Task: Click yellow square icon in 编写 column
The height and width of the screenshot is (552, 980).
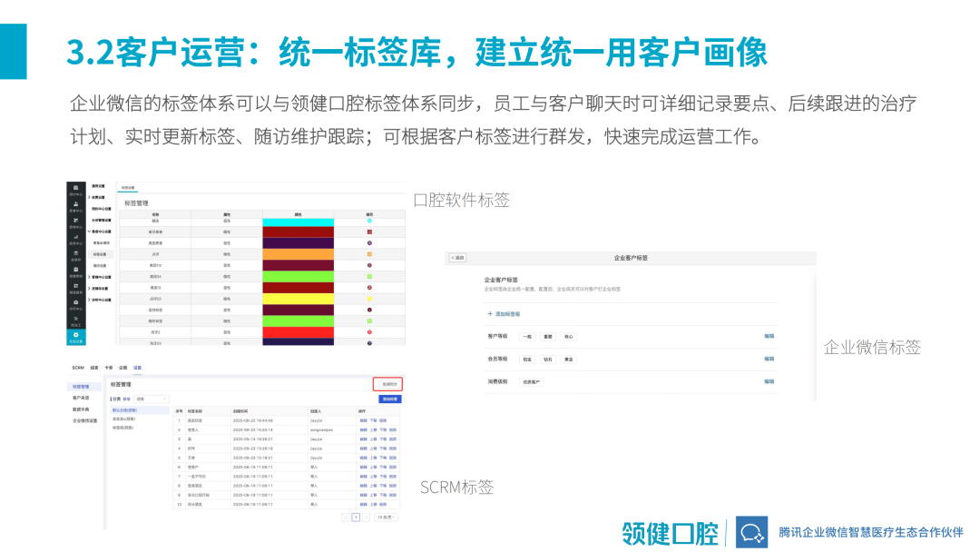Action: (369, 299)
